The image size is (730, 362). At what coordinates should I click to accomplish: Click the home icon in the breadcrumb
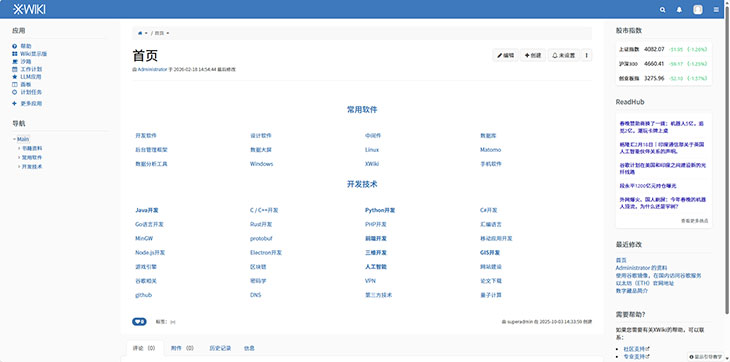(140, 33)
